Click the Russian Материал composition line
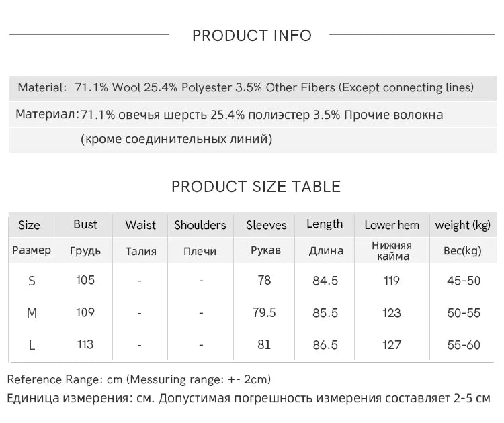The width and height of the screenshot is (504, 423). click(229, 115)
